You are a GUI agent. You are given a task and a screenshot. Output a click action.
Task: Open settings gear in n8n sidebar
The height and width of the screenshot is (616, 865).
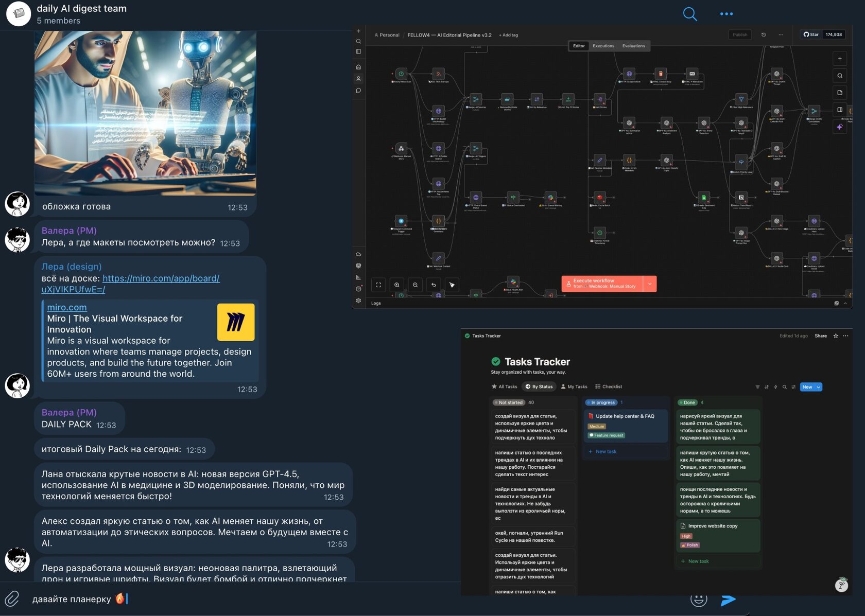click(x=358, y=301)
